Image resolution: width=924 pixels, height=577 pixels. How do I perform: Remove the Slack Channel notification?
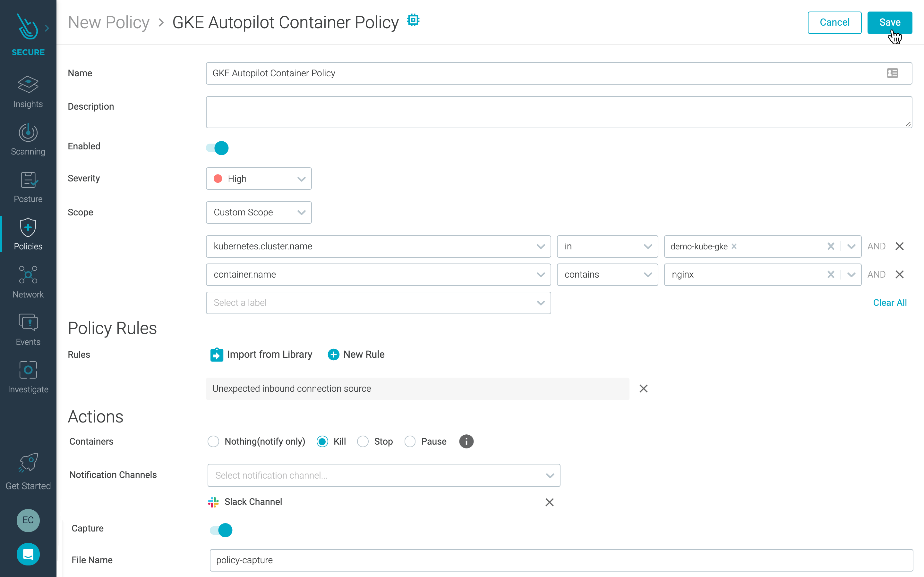(x=550, y=502)
